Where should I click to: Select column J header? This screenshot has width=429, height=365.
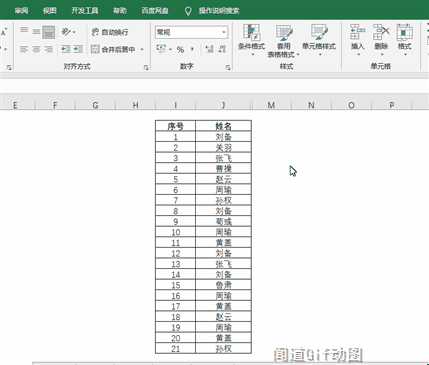(223, 105)
